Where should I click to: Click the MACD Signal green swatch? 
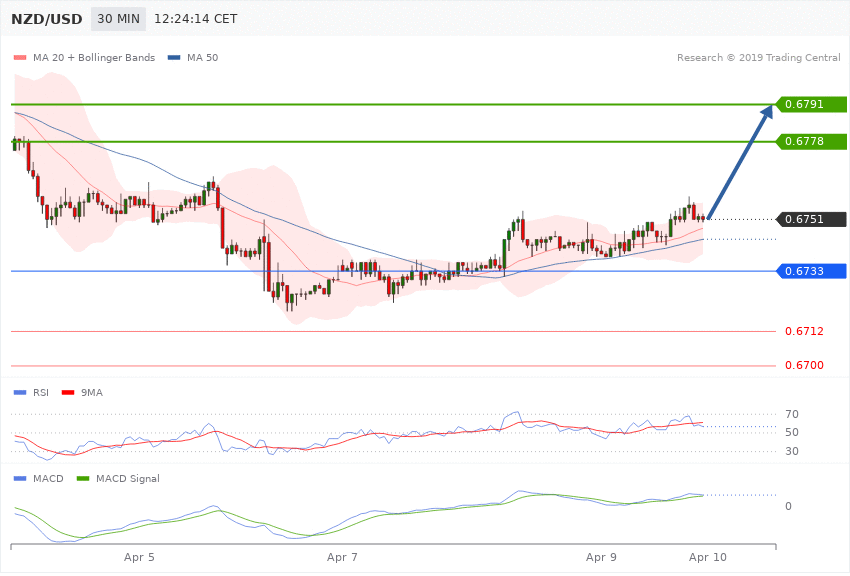(83, 478)
